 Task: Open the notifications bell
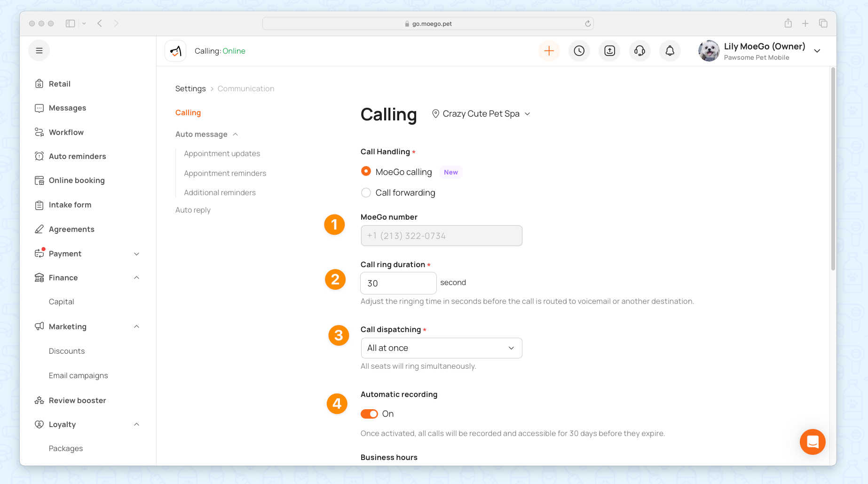click(x=670, y=51)
